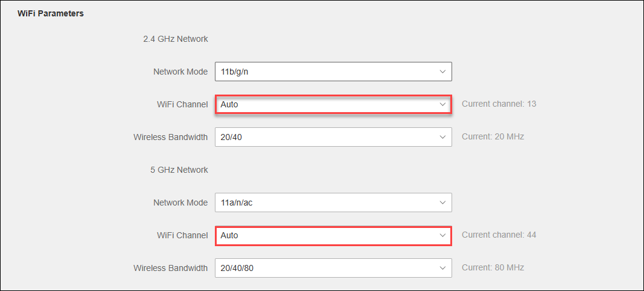This screenshot has width=644, height=291.
Task: Open the 5 GHz WiFi Channel dropdown
Action: [x=333, y=235]
